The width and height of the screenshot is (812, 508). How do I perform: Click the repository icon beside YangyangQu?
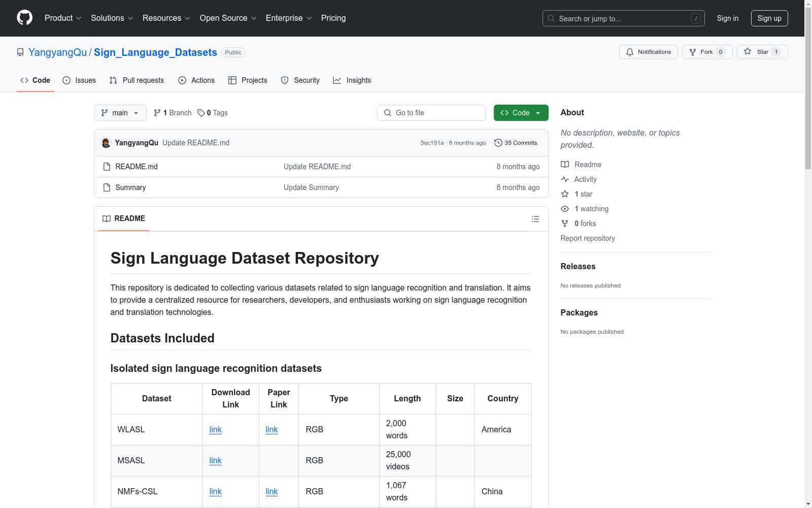[20, 52]
